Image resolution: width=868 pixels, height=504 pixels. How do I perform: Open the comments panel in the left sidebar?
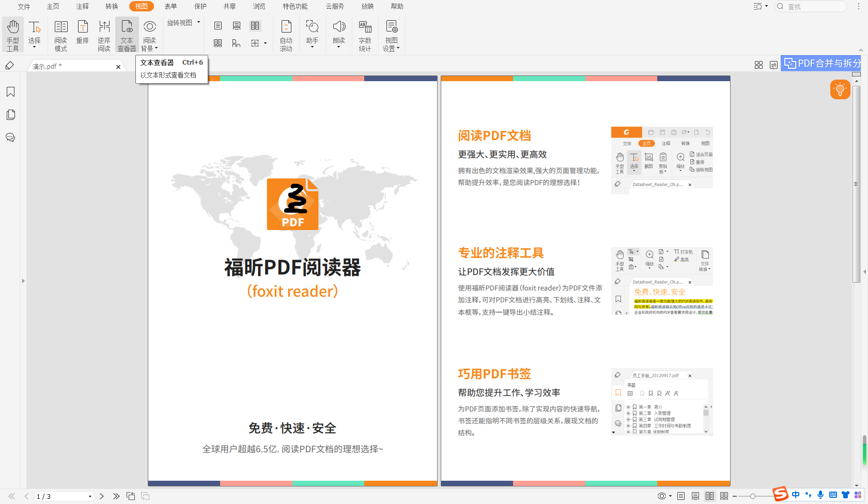coord(10,138)
